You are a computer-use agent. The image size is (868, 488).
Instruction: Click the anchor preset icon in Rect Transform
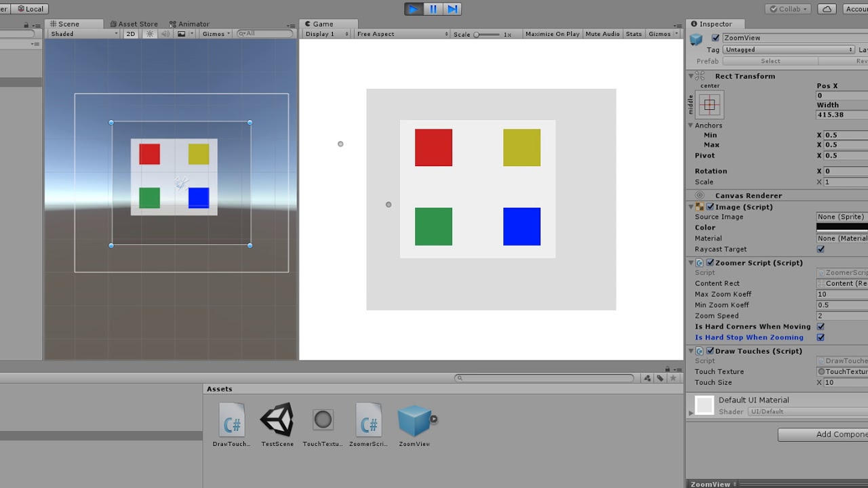(709, 104)
